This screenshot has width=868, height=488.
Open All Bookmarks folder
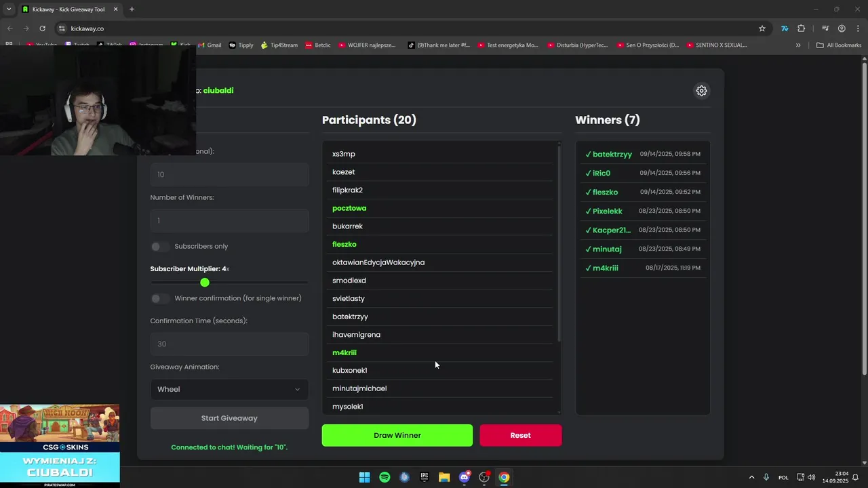coord(839,45)
